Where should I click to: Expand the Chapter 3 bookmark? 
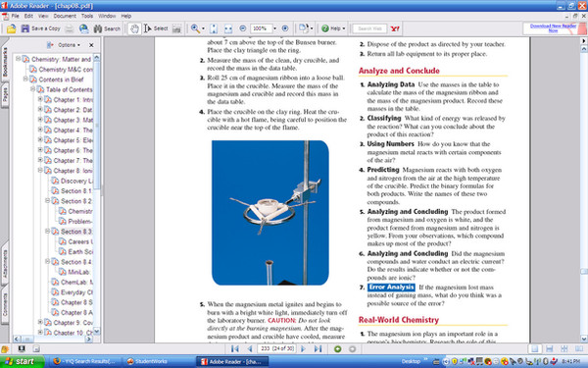[40, 120]
